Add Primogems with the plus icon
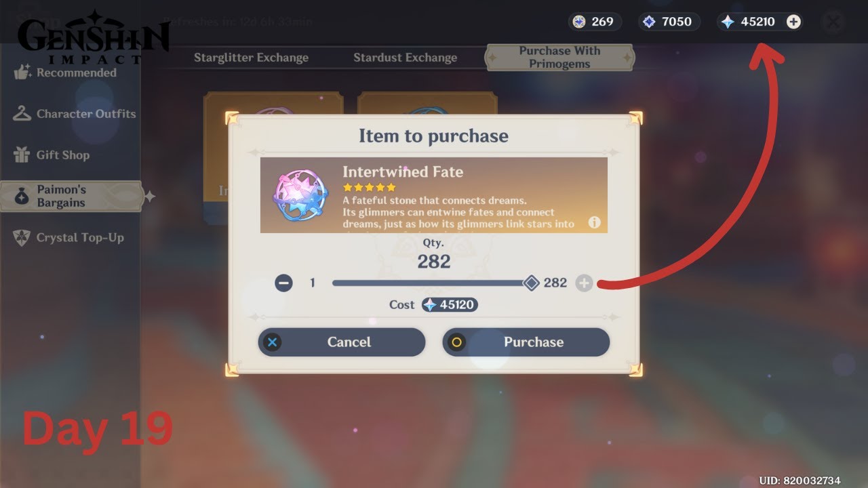868x488 pixels. [x=793, y=22]
